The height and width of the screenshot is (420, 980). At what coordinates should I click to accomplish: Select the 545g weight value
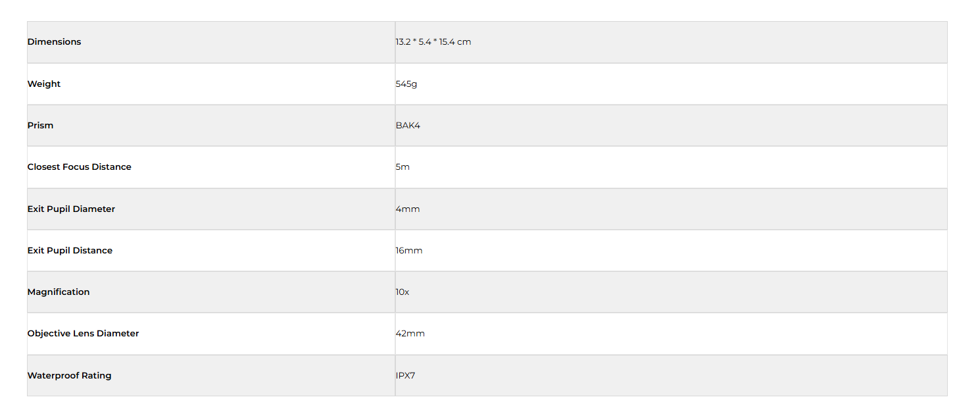coord(406,84)
